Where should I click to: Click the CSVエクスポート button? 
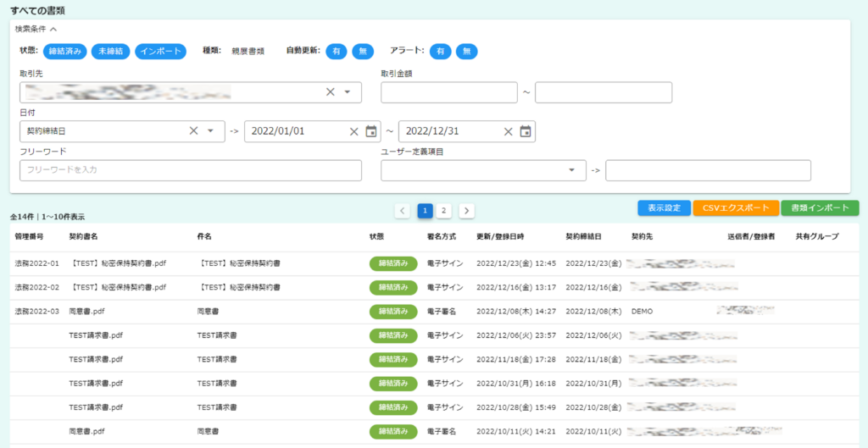735,207
